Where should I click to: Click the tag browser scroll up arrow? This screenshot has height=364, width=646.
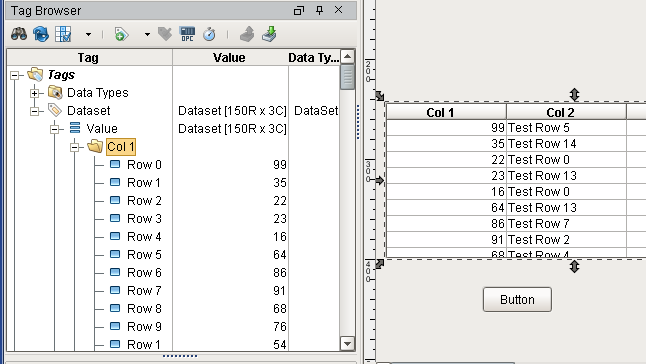(x=348, y=56)
